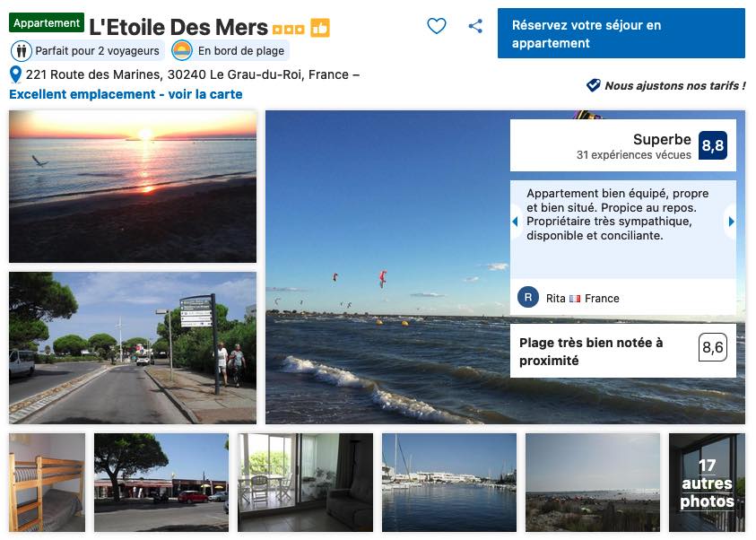Open 'Excellent emplacement - voir la carte' link
The width and height of the screenshot is (756, 540).
126,94
